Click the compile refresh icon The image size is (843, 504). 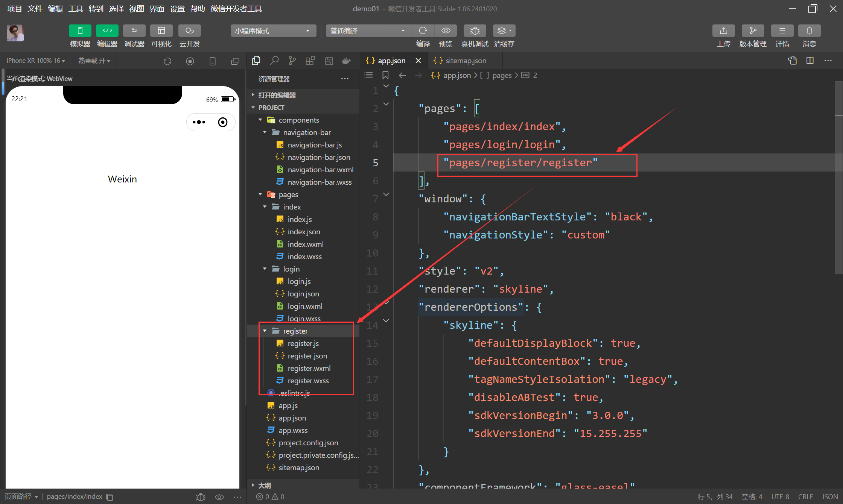click(x=423, y=31)
